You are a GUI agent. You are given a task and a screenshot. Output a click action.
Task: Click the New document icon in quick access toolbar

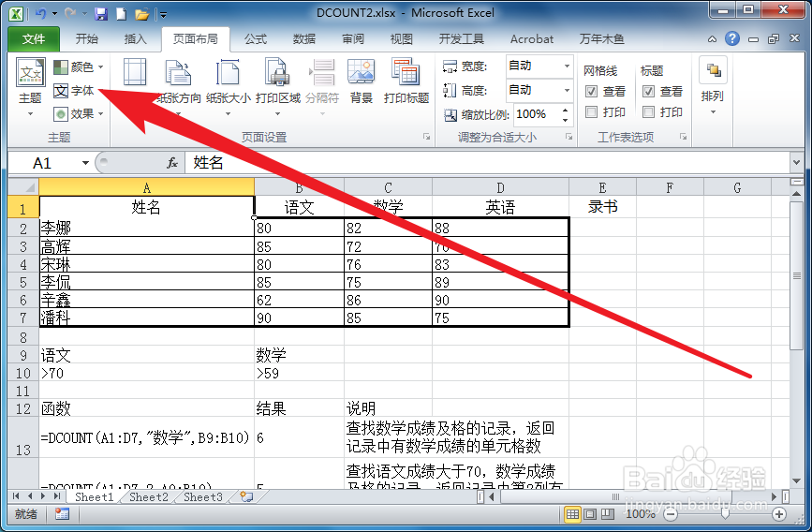(x=121, y=13)
